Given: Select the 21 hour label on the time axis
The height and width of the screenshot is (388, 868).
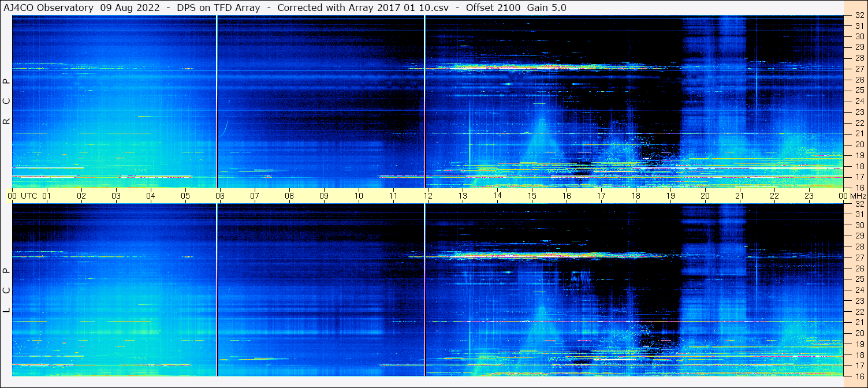Looking at the screenshot, I should point(740,196).
